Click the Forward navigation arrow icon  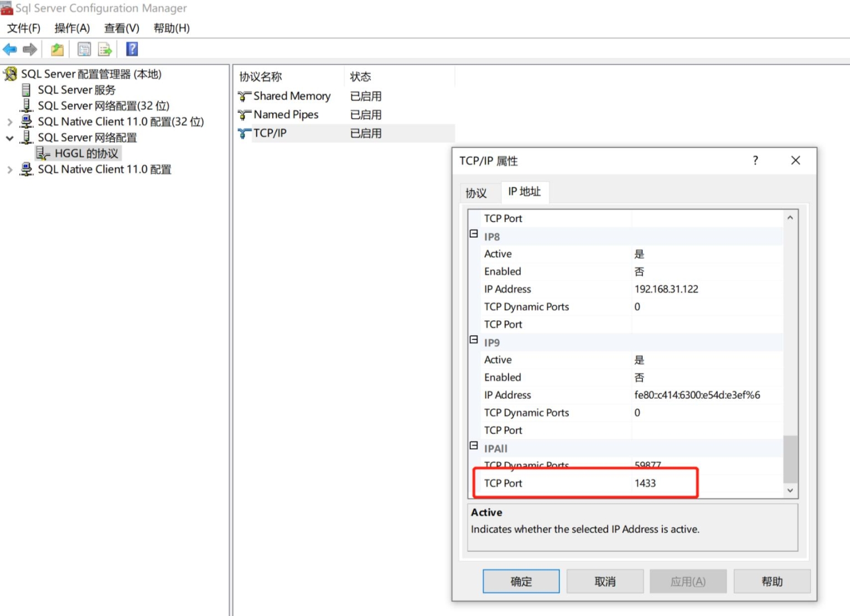(29, 49)
